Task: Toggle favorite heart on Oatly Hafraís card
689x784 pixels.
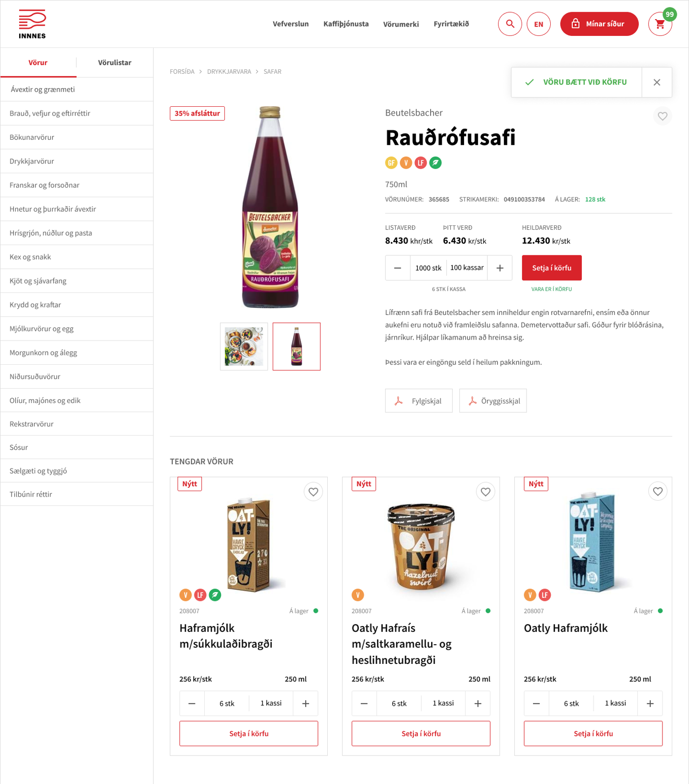Action: pyautogui.click(x=486, y=492)
